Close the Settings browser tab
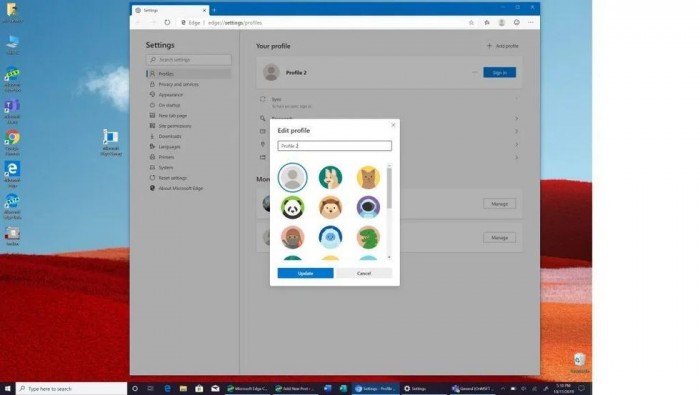 [x=204, y=10]
